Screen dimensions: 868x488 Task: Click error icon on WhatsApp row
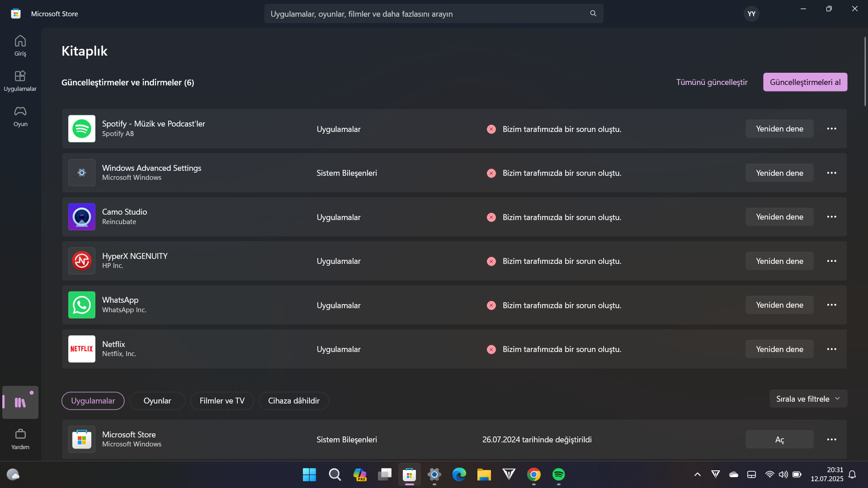coord(491,305)
